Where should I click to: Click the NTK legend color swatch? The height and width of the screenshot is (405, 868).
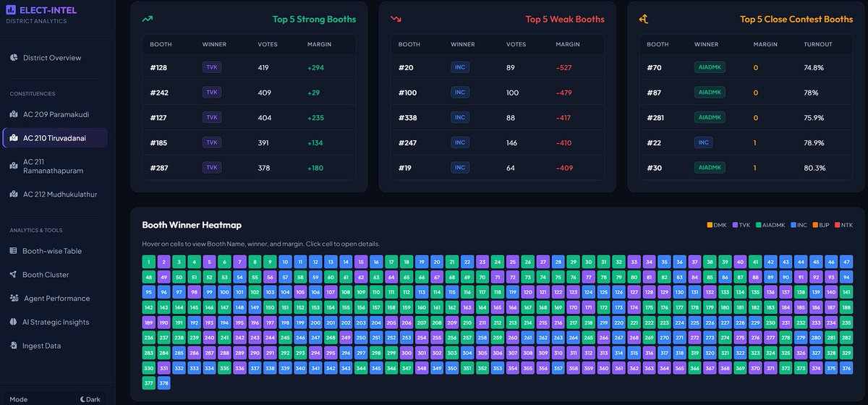[x=837, y=225]
